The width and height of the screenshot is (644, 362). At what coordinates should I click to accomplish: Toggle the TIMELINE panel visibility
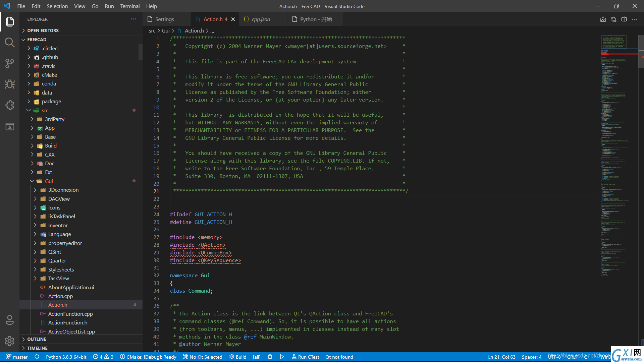37,348
